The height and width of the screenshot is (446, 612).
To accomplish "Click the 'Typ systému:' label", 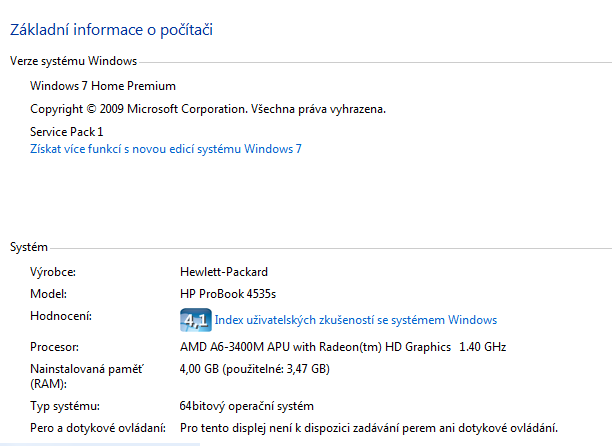I will point(65,406).
